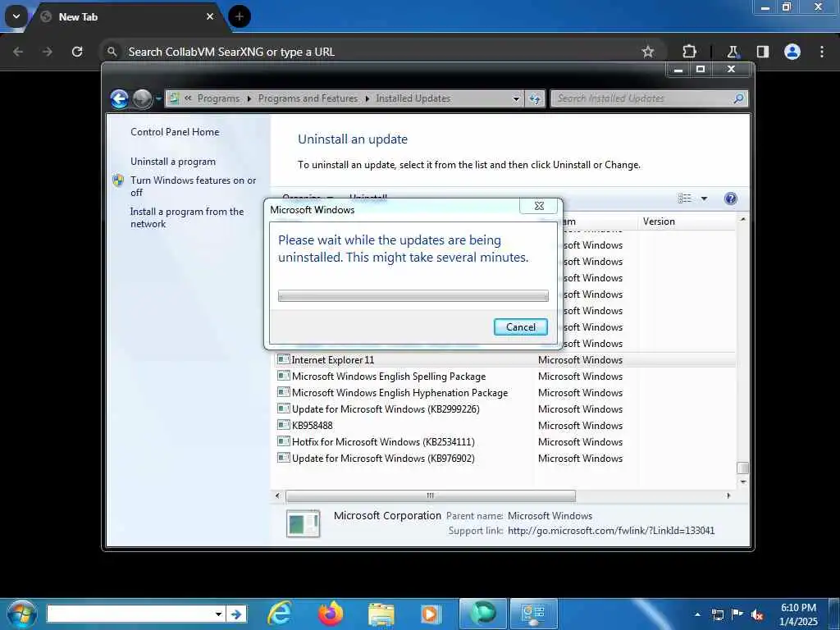The image size is (840, 630).
Task: Open recent pages dropdown beside forward arrow
Action: coord(158,99)
